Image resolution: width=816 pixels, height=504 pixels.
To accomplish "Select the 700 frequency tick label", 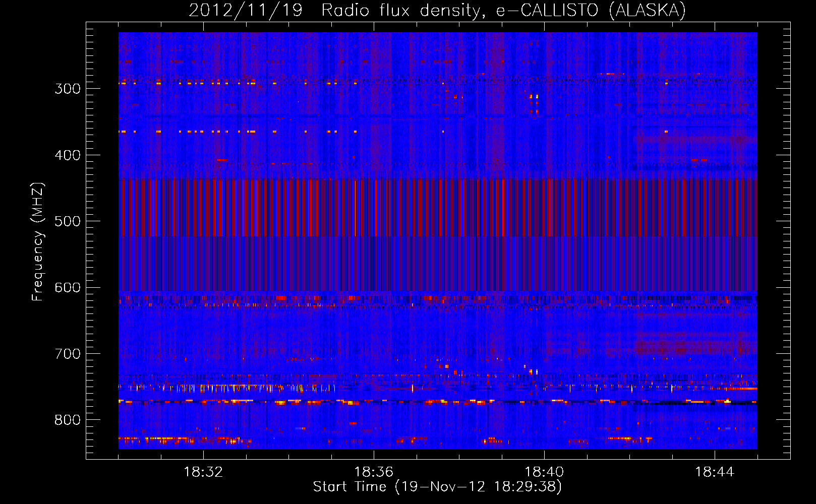I will pos(68,354).
